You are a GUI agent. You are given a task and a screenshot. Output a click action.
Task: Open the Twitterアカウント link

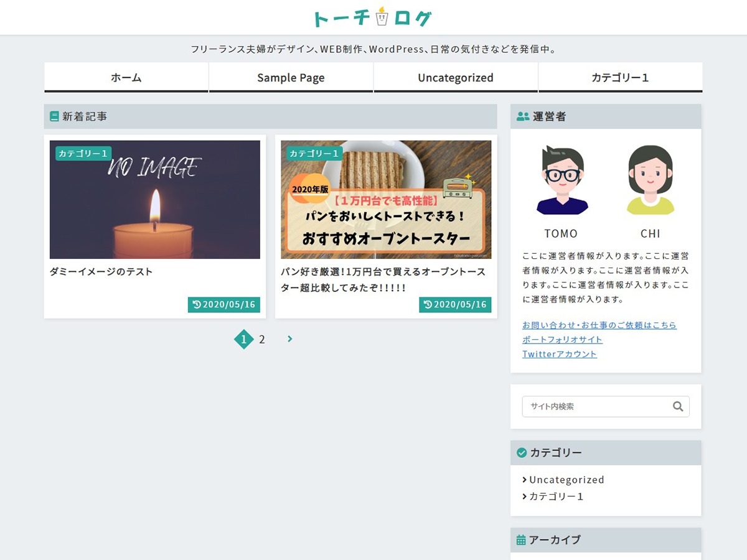pos(560,354)
